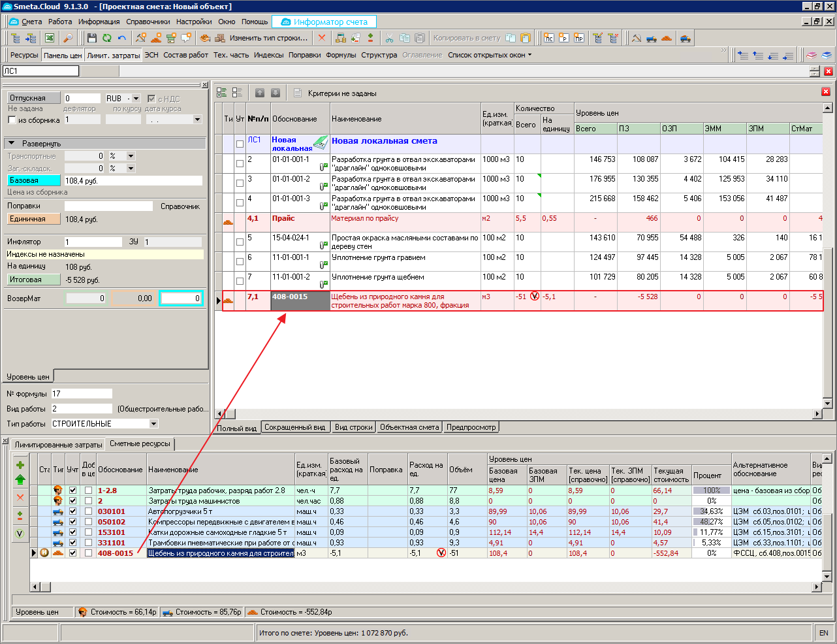Click the document icon before 'Критерии не заданы'

point(298,93)
